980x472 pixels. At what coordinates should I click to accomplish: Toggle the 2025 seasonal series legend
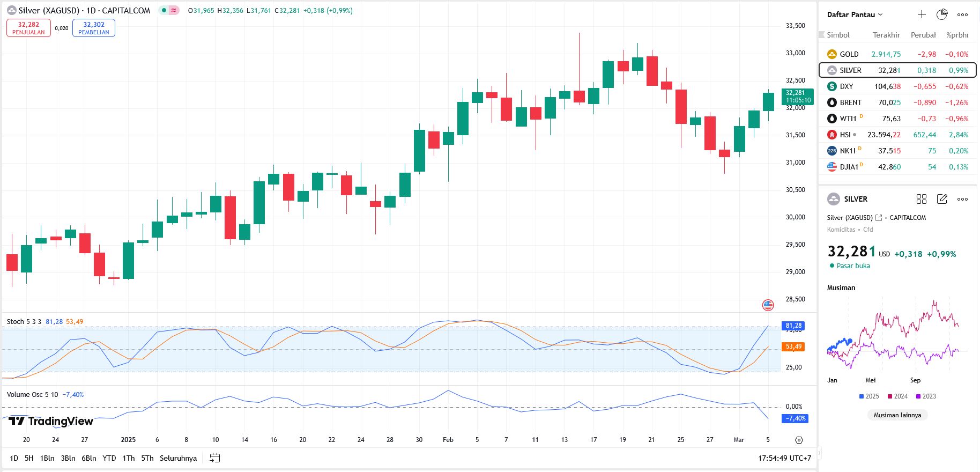click(869, 396)
